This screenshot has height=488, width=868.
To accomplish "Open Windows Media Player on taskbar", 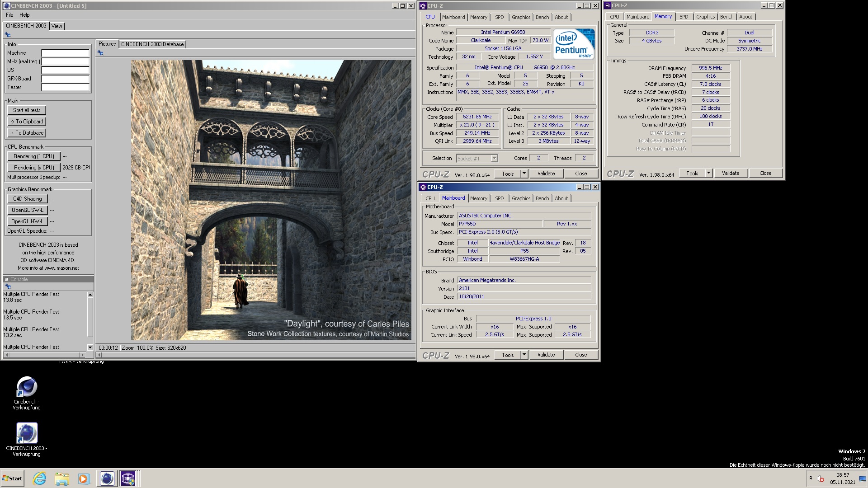I will pos(84,479).
